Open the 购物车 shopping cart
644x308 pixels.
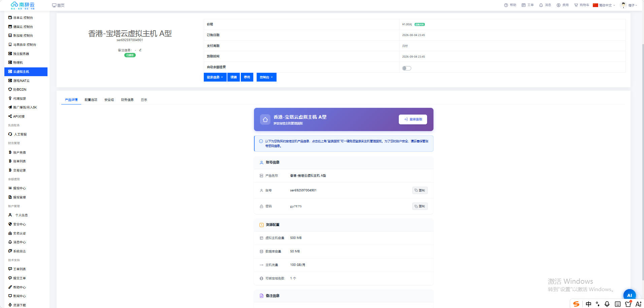(582, 5)
